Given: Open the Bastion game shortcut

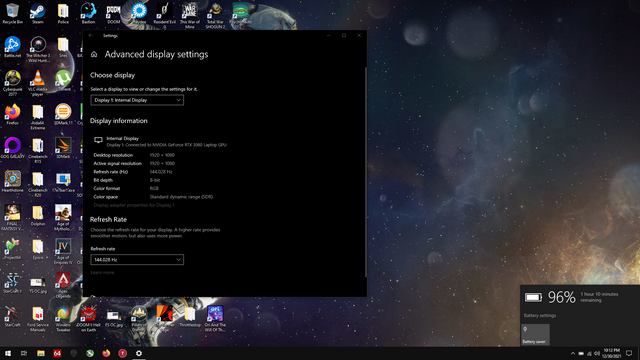Looking at the screenshot, I should coord(88,13).
